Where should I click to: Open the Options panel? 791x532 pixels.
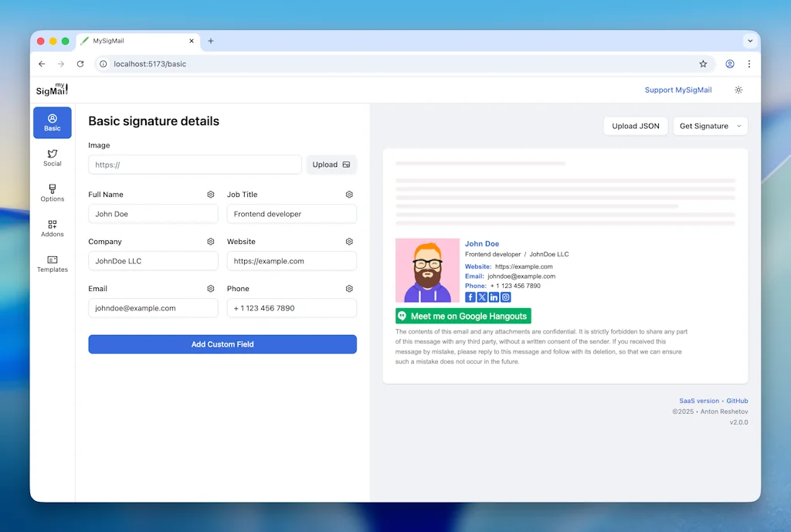(x=52, y=193)
